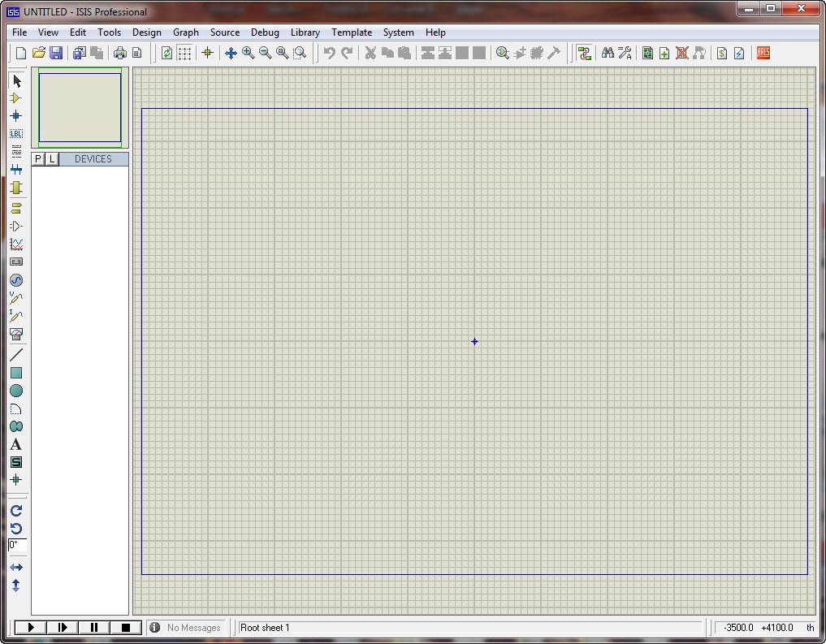Select the Junction Dot tool

coord(16,116)
